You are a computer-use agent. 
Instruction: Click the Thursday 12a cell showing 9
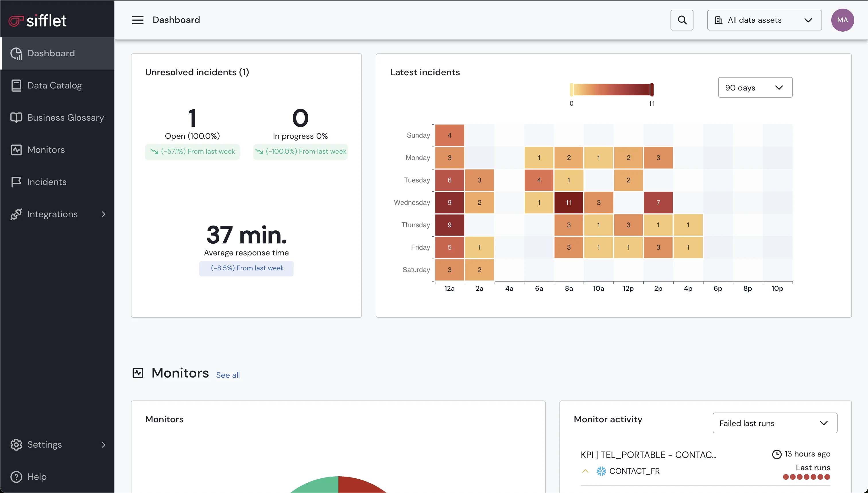(x=449, y=225)
